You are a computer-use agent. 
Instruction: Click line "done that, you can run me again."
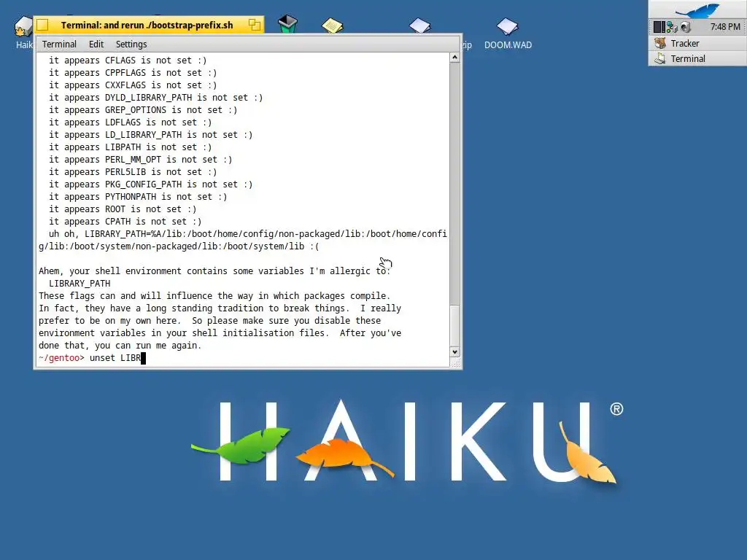click(x=120, y=345)
